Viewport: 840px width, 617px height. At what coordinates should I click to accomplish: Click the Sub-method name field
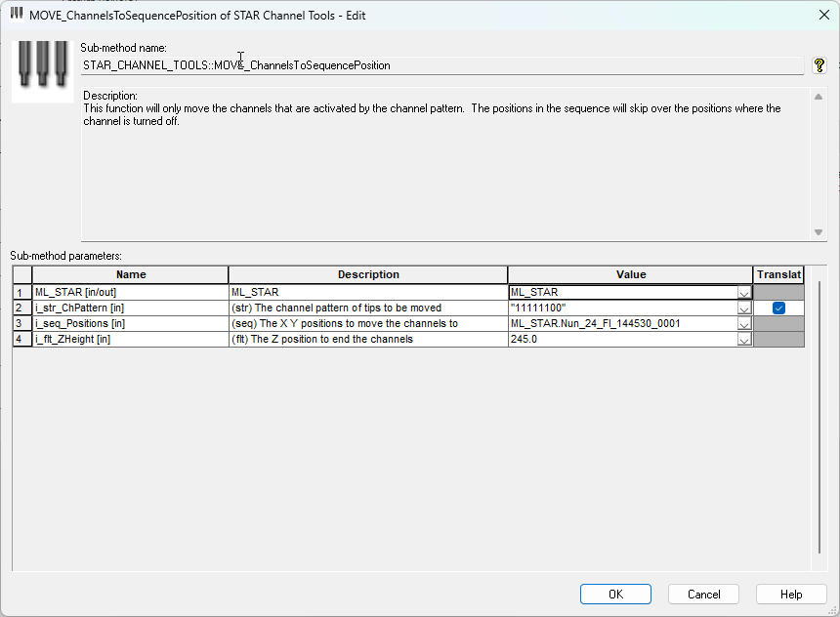point(441,65)
